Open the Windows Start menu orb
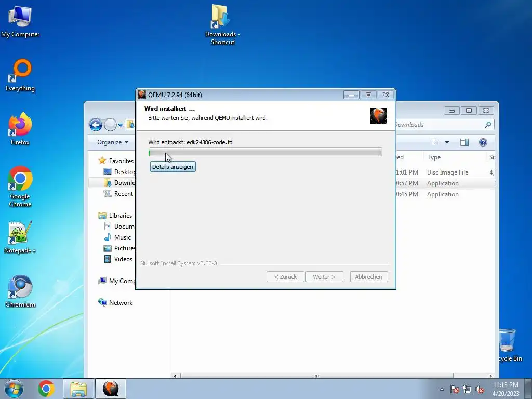This screenshot has height=399, width=532. (14, 389)
